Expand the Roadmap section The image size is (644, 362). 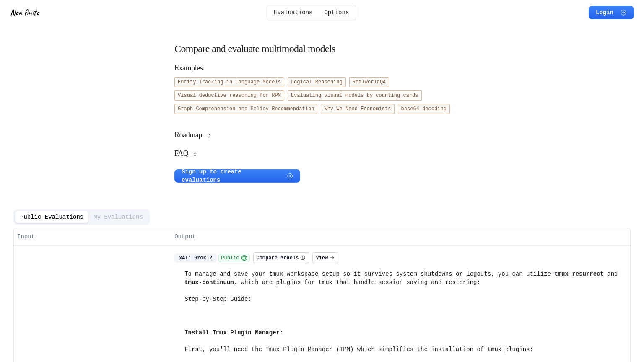192,135
